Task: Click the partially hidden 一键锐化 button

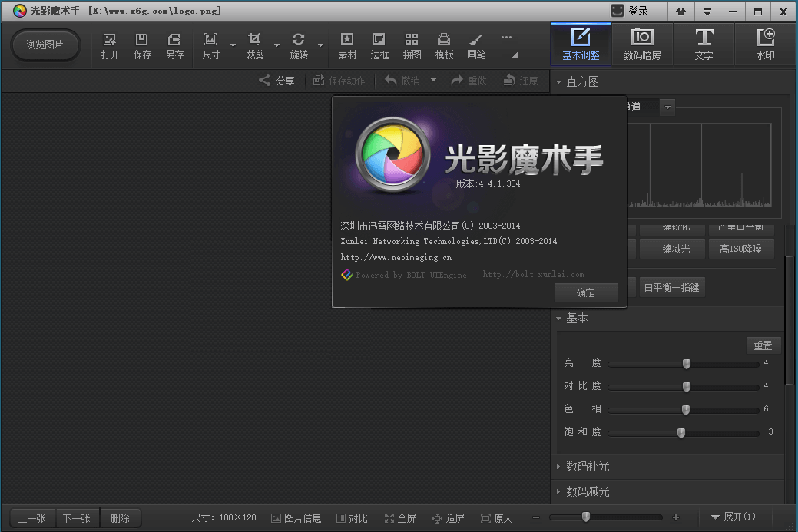Action: [x=672, y=228]
